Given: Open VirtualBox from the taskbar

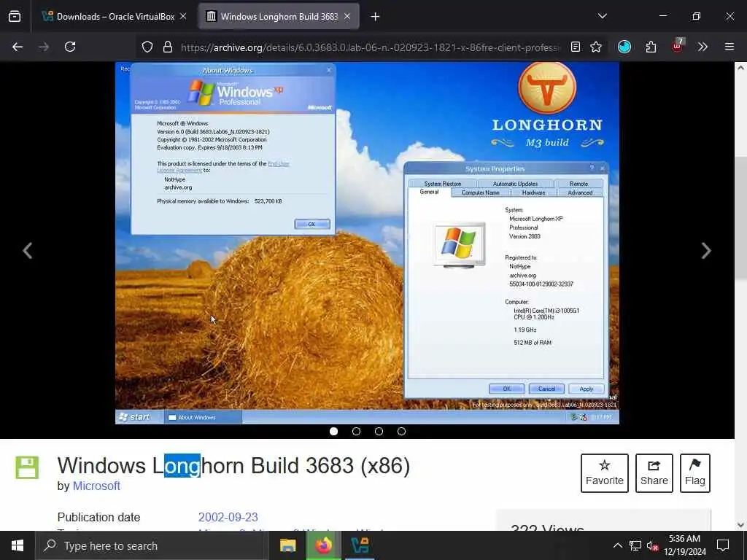Looking at the screenshot, I should pyautogui.click(x=360, y=545).
